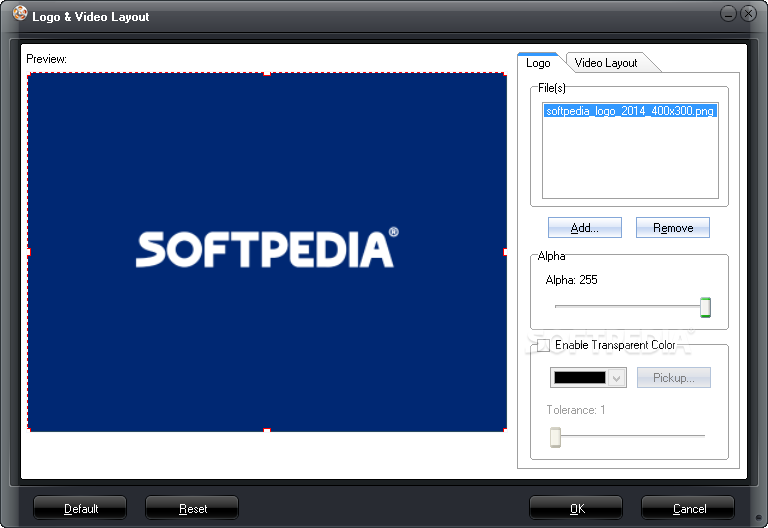The height and width of the screenshot is (528, 768).
Task: Click the app icon in title bar
Action: [x=20, y=13]
